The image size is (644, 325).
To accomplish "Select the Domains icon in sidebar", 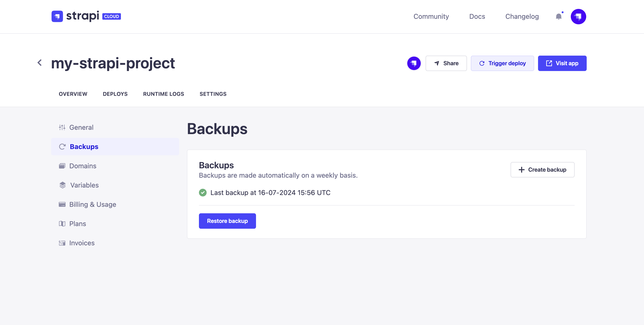I will (x=62, y=166).
